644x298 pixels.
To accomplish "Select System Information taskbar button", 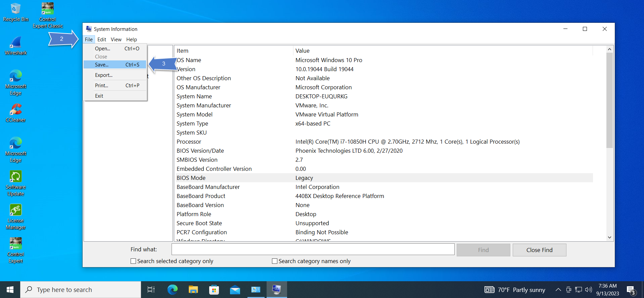I will pyautogui.click(x=277, y=290).
